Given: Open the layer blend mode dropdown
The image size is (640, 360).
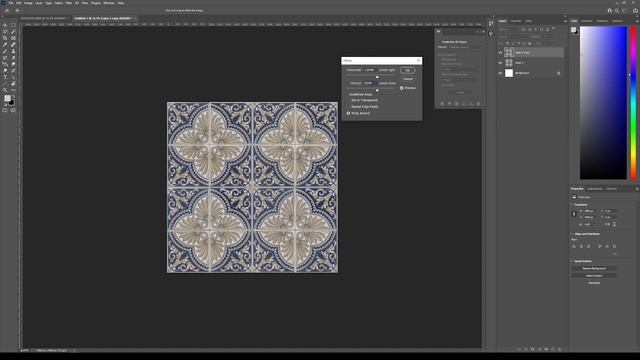Looking at the screenshot, I should pos(512,36).
